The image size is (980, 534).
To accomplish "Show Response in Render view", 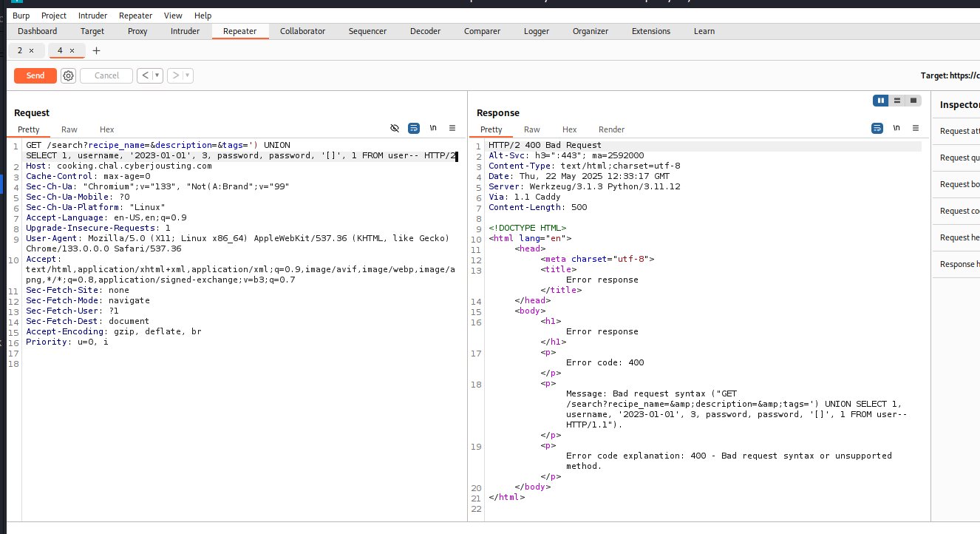I will 612,129.
